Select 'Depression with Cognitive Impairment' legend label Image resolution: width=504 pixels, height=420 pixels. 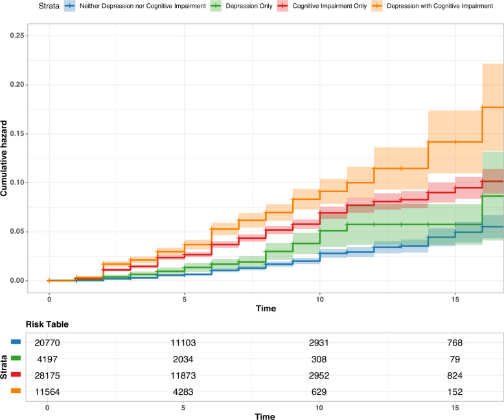440,6
